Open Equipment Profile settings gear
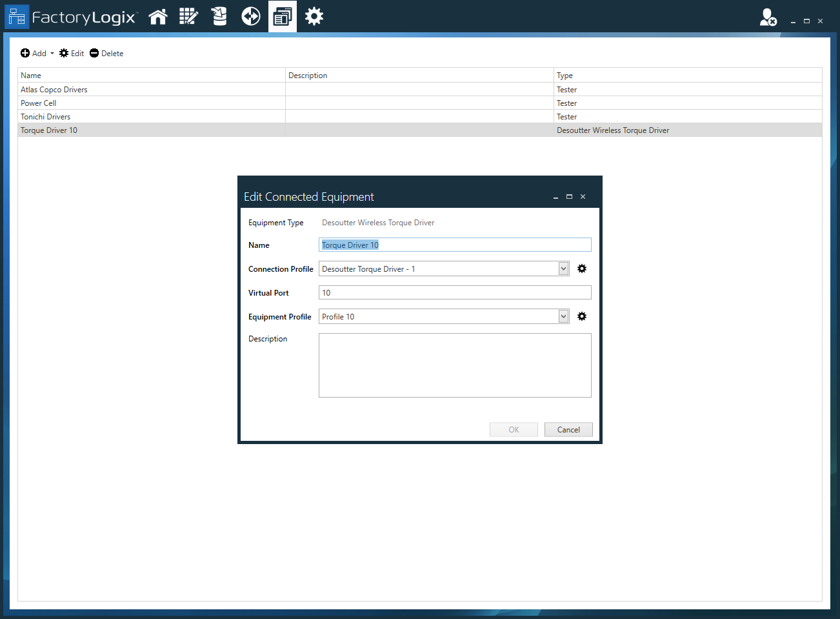Image resolution: width=840 pixels, height=619 pixels. click(x=582, y=316)
